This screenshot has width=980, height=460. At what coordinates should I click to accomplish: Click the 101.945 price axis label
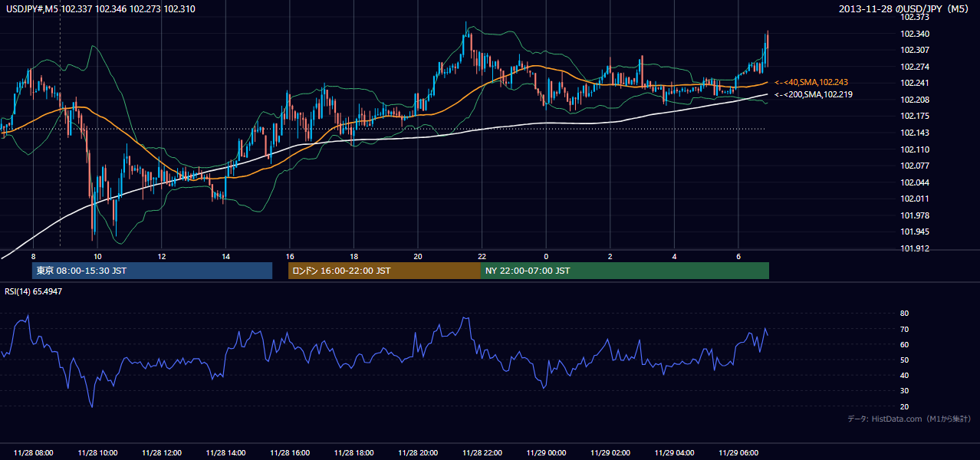[914, 232]
